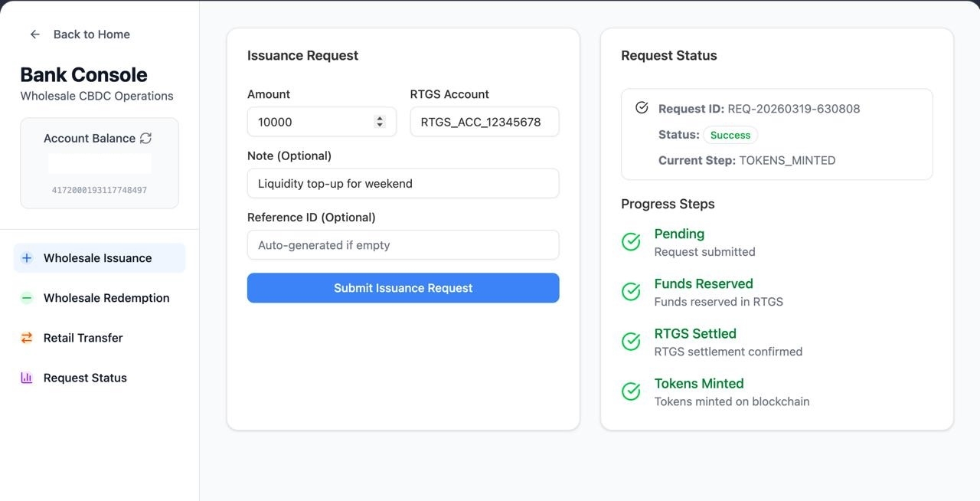Click the Request ID checkmark icon
This screenshot has width=980, height=501.
pos(642,108)
